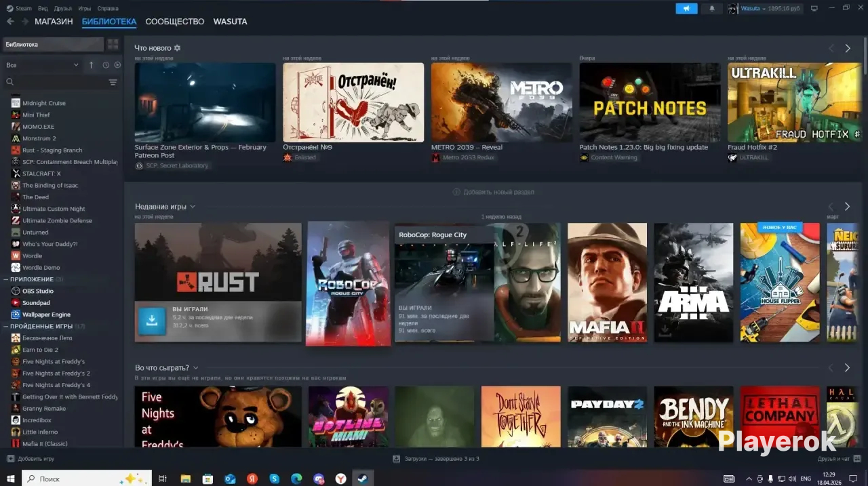Open advanced filter options icon
Screen dimensions: 868x486
point(113,82)
